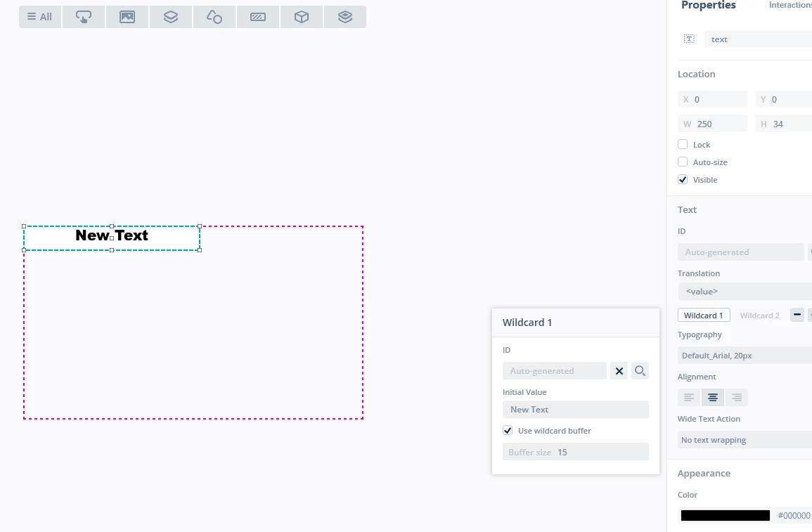Open the Custom Containers category icon
This screenshot has height=532, width=812.
345,17
